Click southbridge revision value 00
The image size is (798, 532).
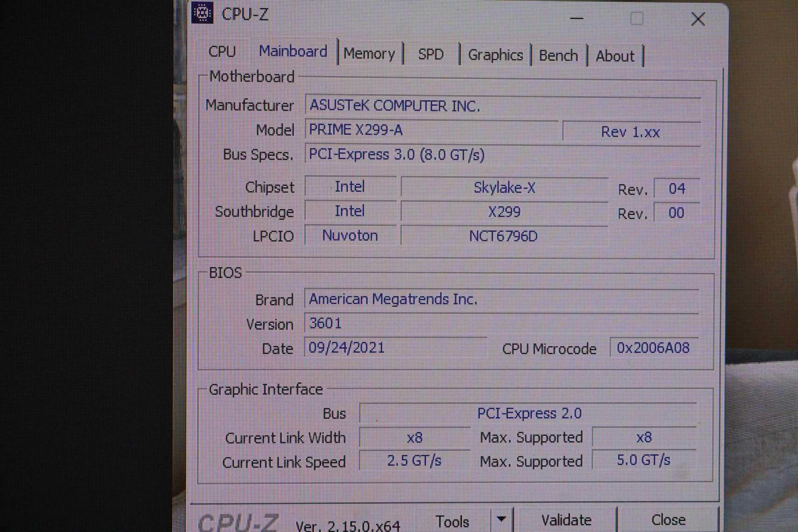click(677, 213)
